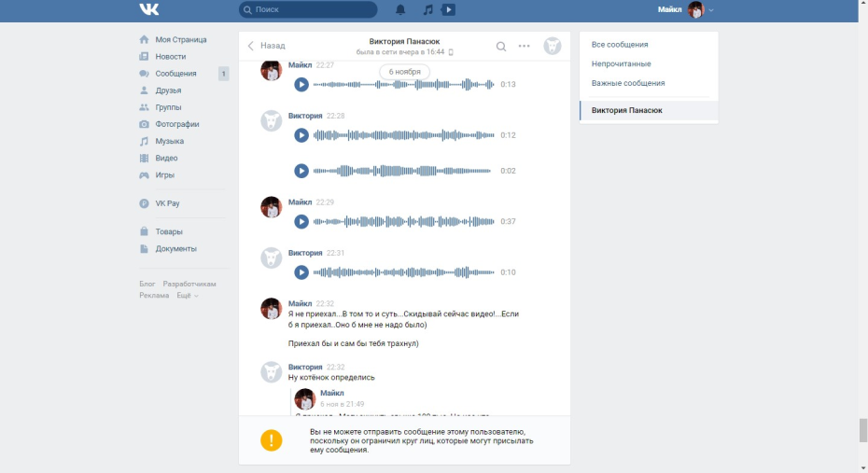Select 'Непрочитанные' messages filter
The image size is (868, 473).
(622, 64)
